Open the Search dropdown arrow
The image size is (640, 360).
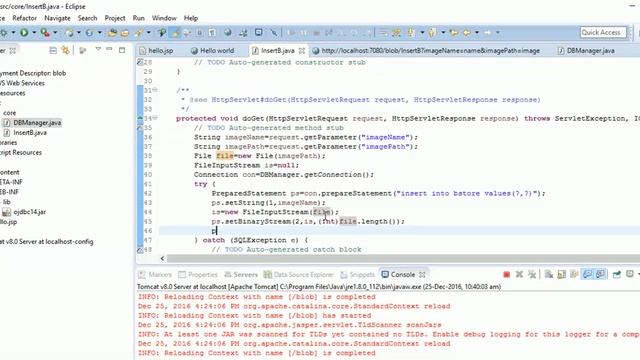(x=149, y=33)
